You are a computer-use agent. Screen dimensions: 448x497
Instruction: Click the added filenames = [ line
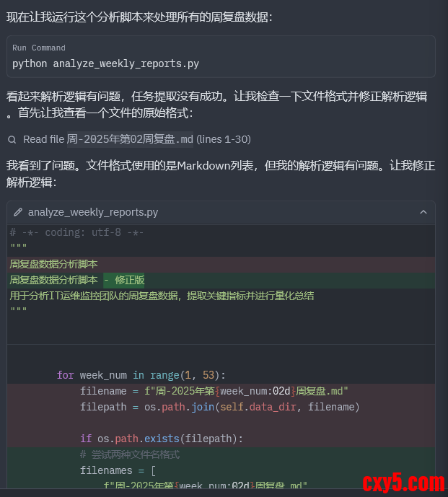[118, 470]
